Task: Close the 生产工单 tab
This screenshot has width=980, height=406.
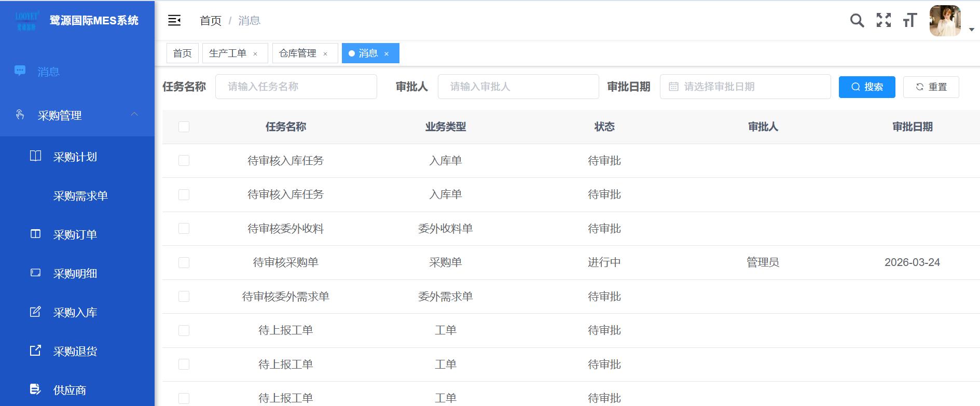Action: 255,54
